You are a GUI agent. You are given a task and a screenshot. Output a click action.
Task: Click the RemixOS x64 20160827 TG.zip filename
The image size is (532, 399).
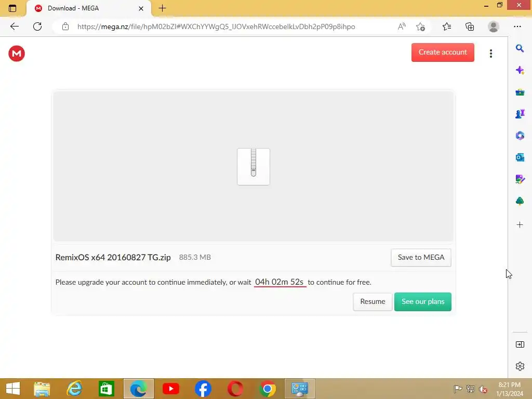[113, 258]
